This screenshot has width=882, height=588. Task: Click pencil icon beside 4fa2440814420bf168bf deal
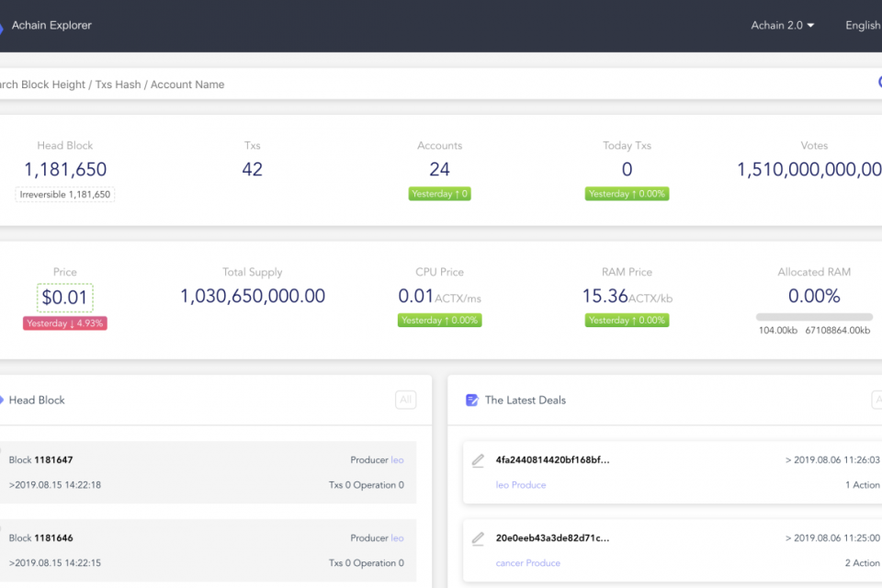[x=478, y=461]
